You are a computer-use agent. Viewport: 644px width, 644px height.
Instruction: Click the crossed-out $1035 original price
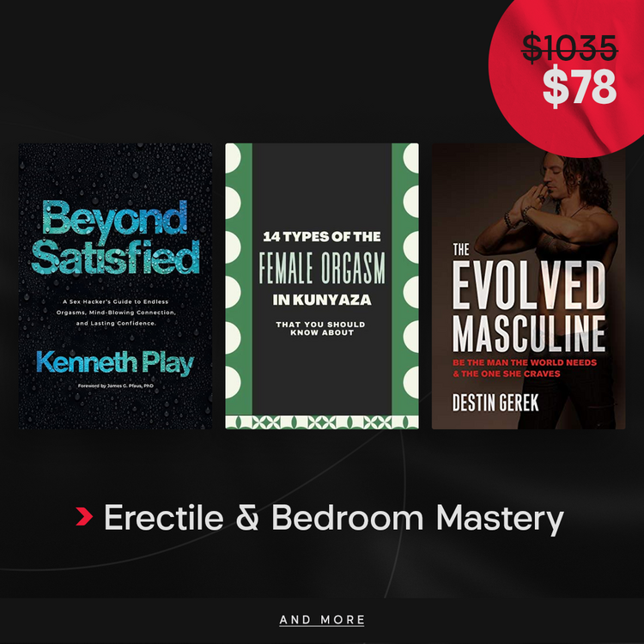pos(569,48)
